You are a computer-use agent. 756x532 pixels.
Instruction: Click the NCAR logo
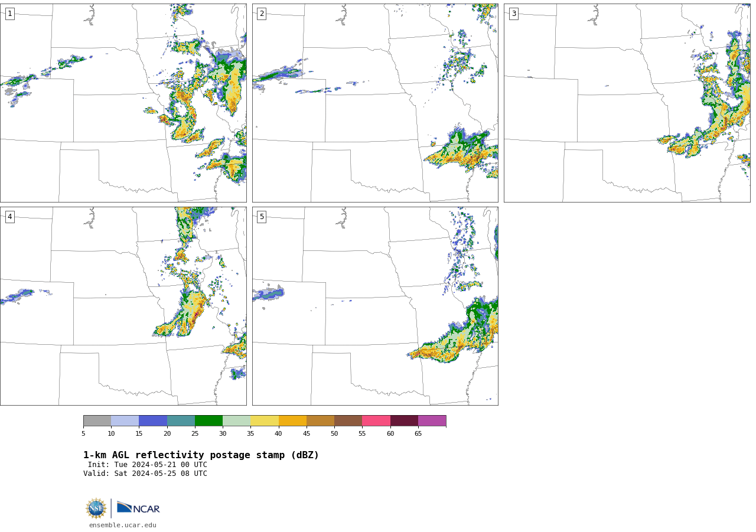(x=138, y=508)
